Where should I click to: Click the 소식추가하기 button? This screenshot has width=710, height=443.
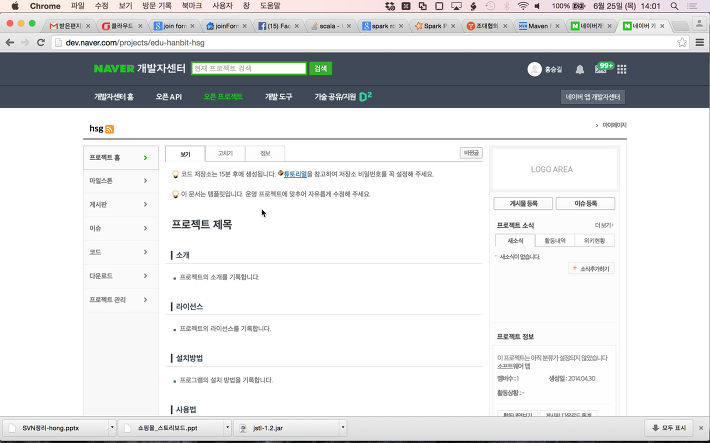(x=591, y=269)
